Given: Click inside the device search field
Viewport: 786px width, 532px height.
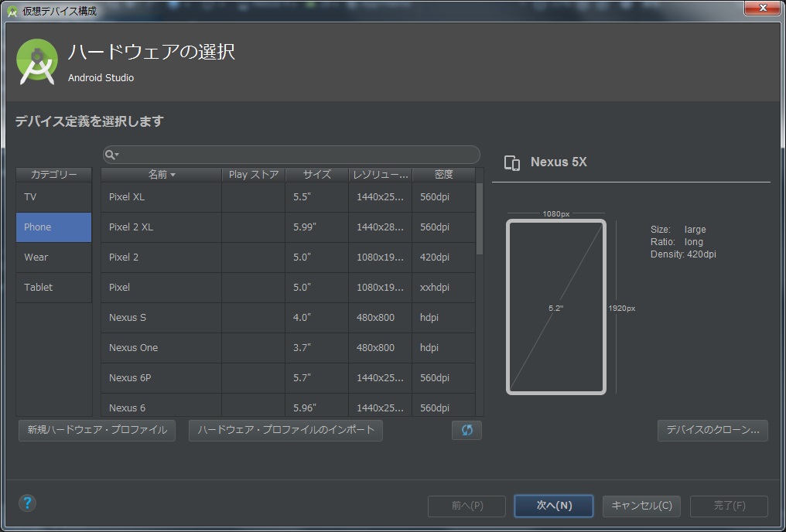Looking at the screenshot, I should [291, 155].
